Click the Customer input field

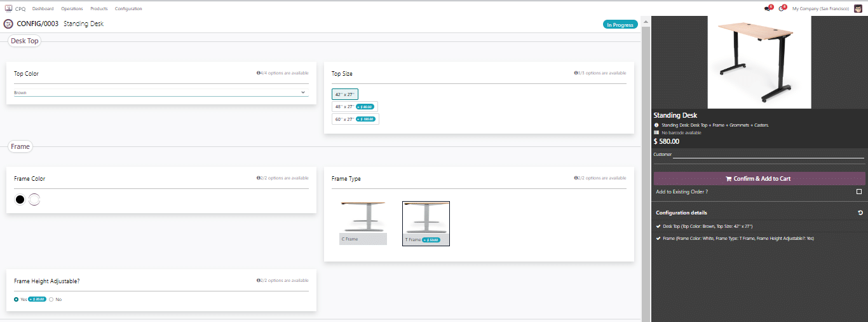click(x=768, y=155)
